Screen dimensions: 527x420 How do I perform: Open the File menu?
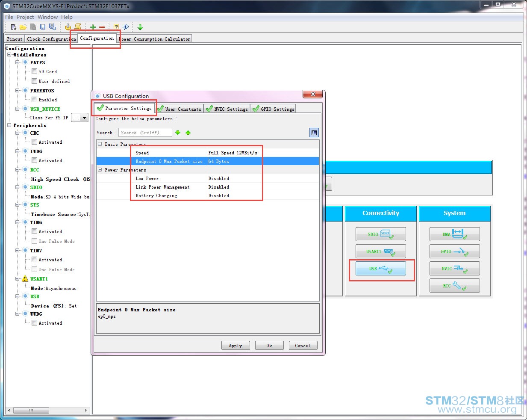9,17
